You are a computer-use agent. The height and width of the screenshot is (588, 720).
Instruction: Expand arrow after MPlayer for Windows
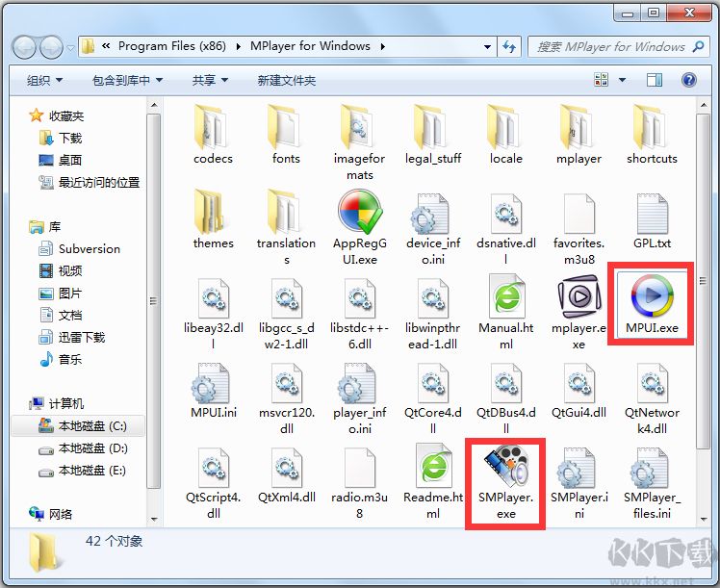[382, 46]
